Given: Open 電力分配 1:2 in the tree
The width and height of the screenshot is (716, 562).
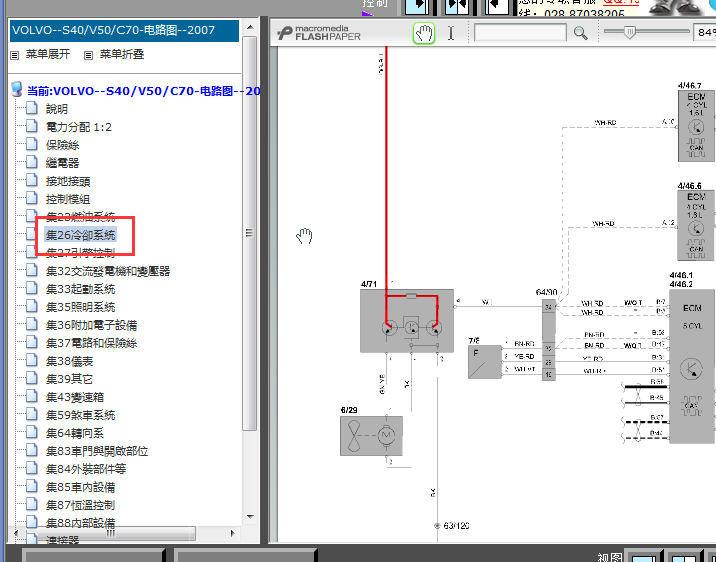Looking at the screenshot, I should 79,127.
